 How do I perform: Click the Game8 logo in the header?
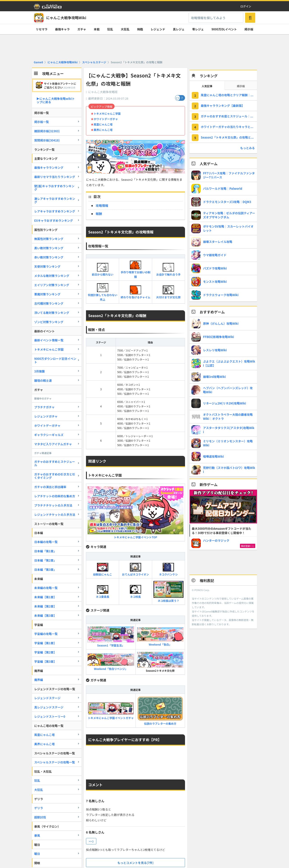[x=48, y=6]
